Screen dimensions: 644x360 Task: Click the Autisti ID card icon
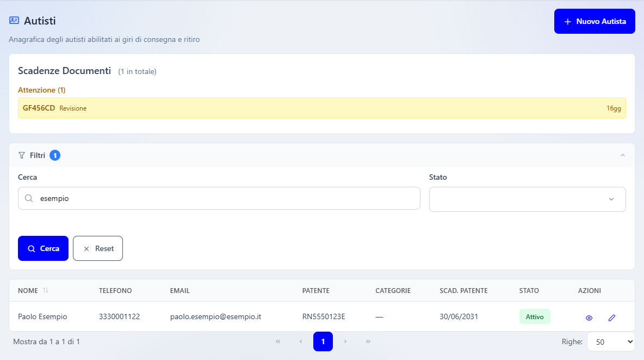pyautogui.click(x=14, y=21)
